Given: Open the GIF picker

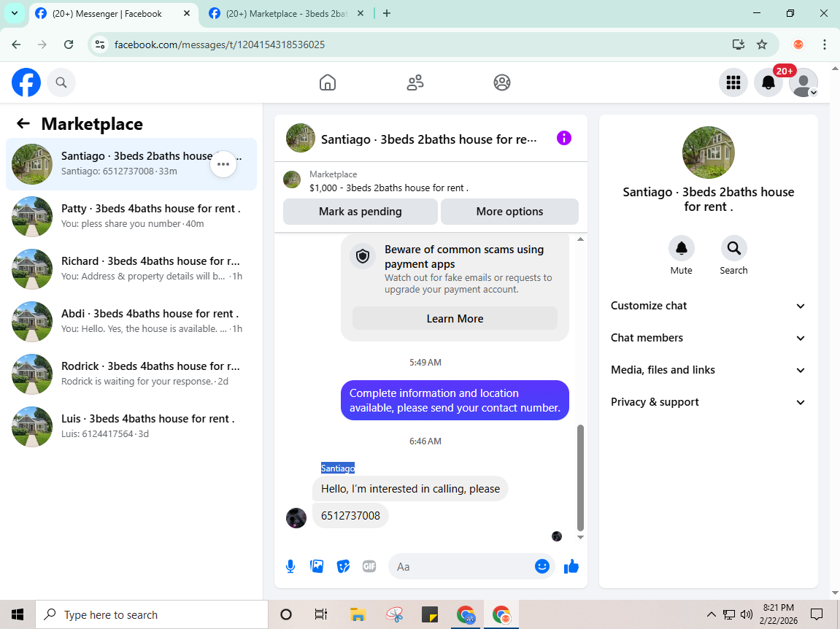Looking at the screenshot, I should tap(369, 566).
